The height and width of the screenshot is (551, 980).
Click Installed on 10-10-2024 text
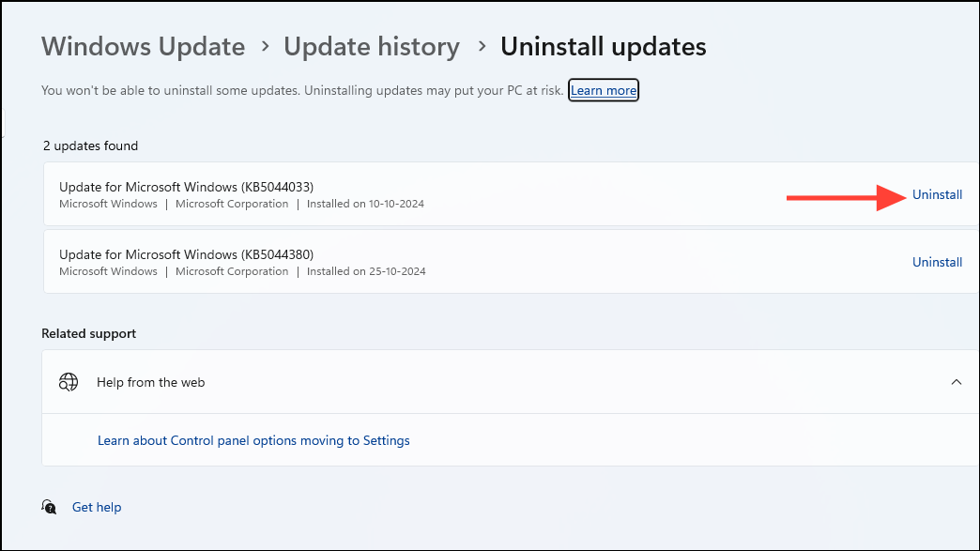coord(366,204)
